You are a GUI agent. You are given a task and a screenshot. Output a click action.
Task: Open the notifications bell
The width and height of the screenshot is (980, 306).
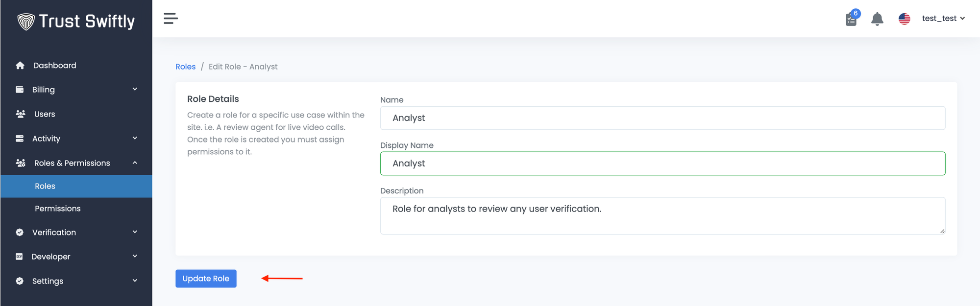(877, 19)
